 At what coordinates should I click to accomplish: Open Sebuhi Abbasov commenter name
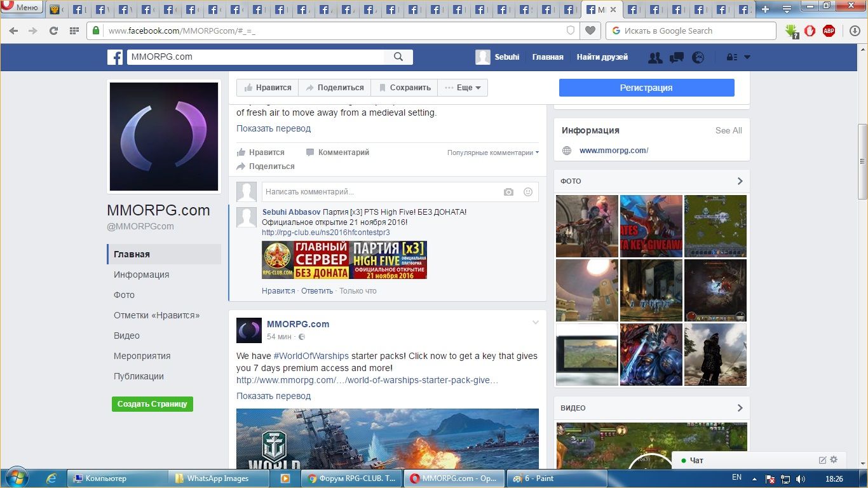(291, 212)
